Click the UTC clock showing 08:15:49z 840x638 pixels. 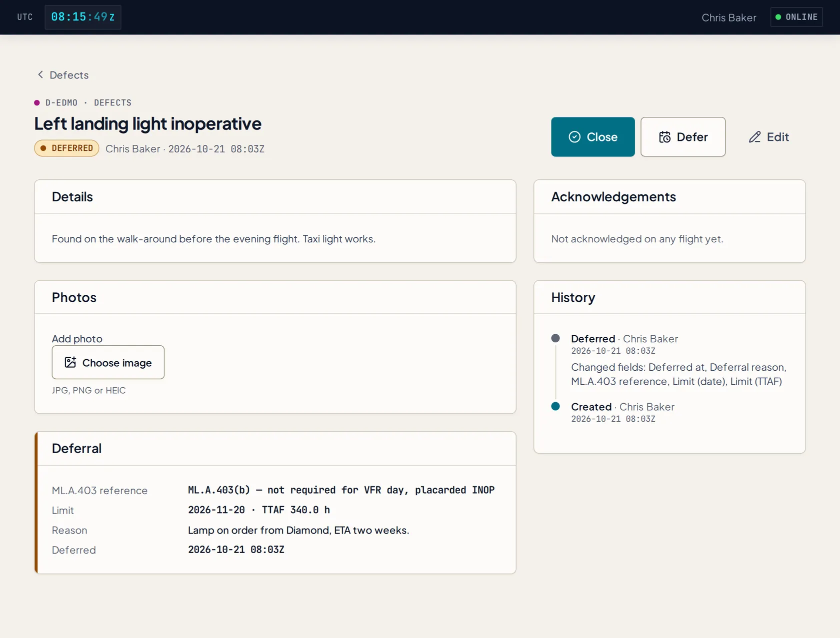(83, 17)
